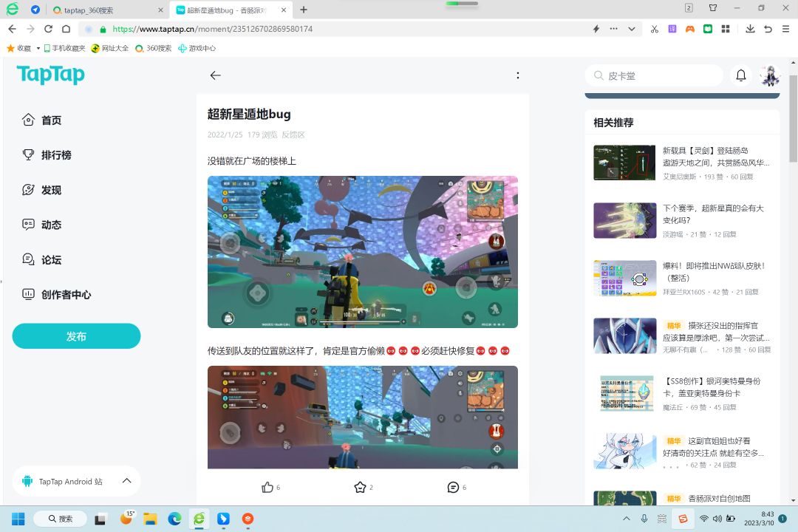
Task: Click the 皮卡堂 search input field
Action: (655, 76)
